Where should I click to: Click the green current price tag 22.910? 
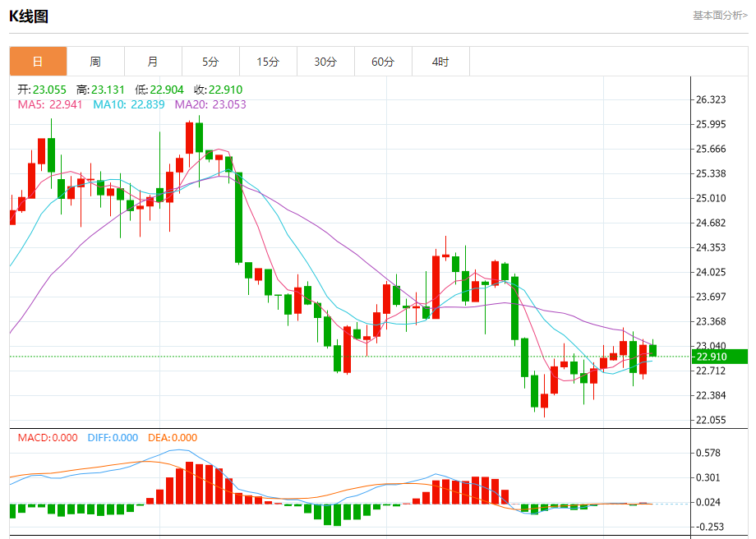tap(719, 357)
